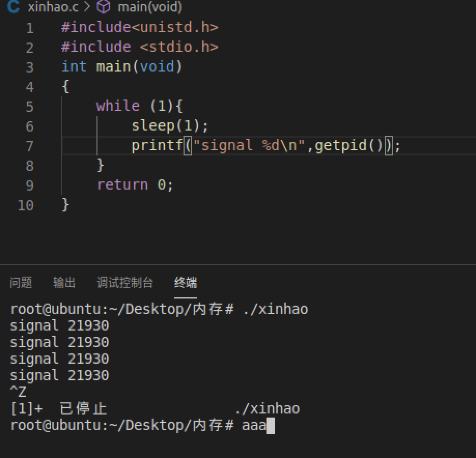Click the printf word on line 7
This screenshot has width=476, height=458.
[x=157, y=146]
